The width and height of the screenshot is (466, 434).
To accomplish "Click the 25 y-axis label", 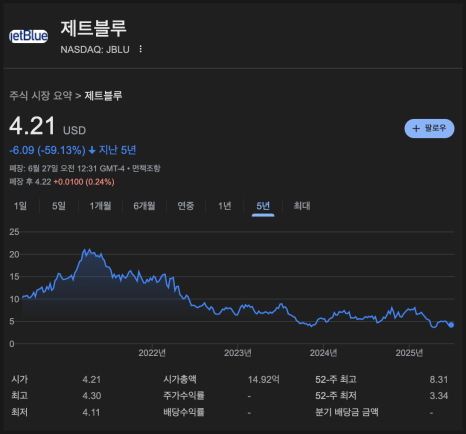I will coord(14,232).
